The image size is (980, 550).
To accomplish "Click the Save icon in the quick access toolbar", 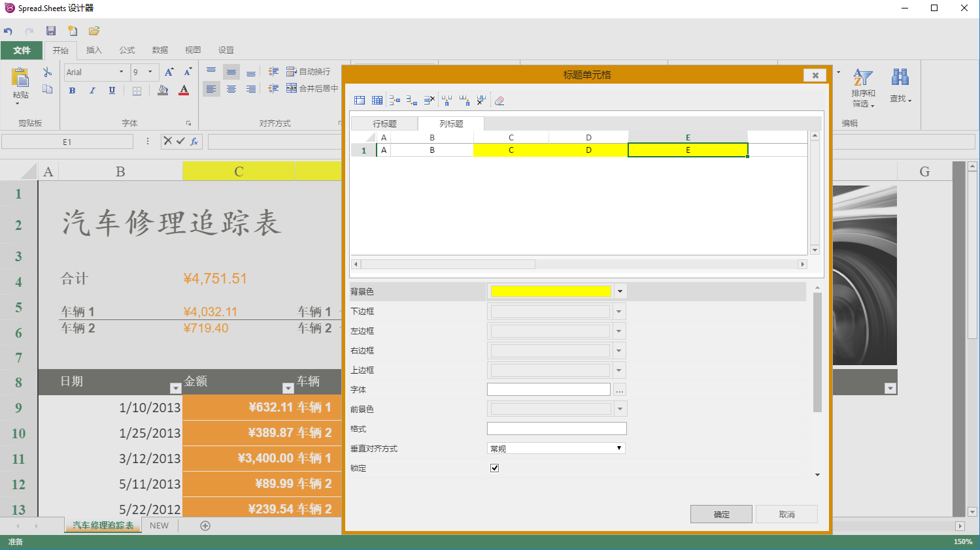I will pos(50,30).
